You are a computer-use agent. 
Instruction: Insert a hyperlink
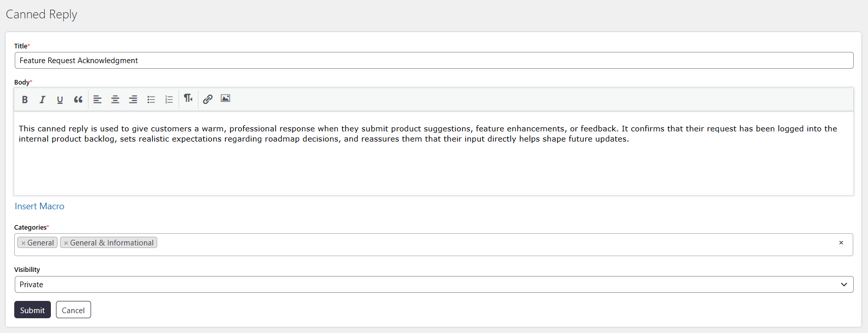click(x=208, y=99)
